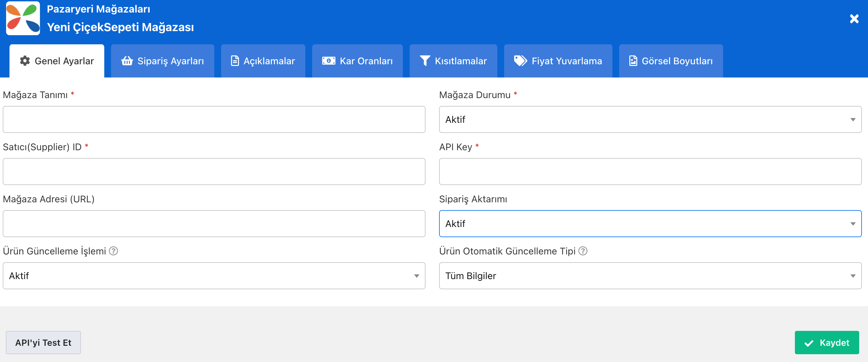Save the store with Kaydet button
The image size is (868, 362).
tap(827, 343)
